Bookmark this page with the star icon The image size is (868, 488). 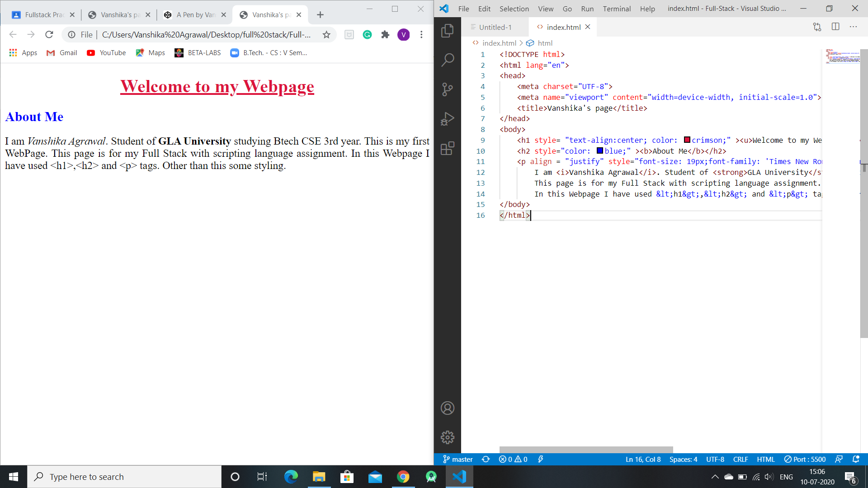point(326,35)
